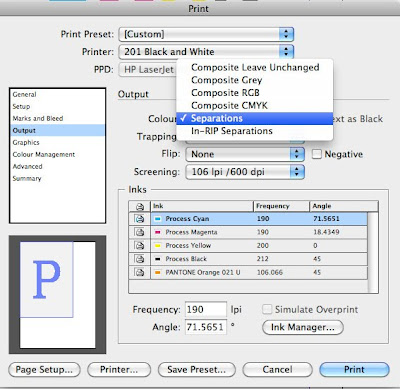Image resolution: width=400 pixels, height=389 pixels.
Task: Open the Print Preset dropdown
Action: 206,34
